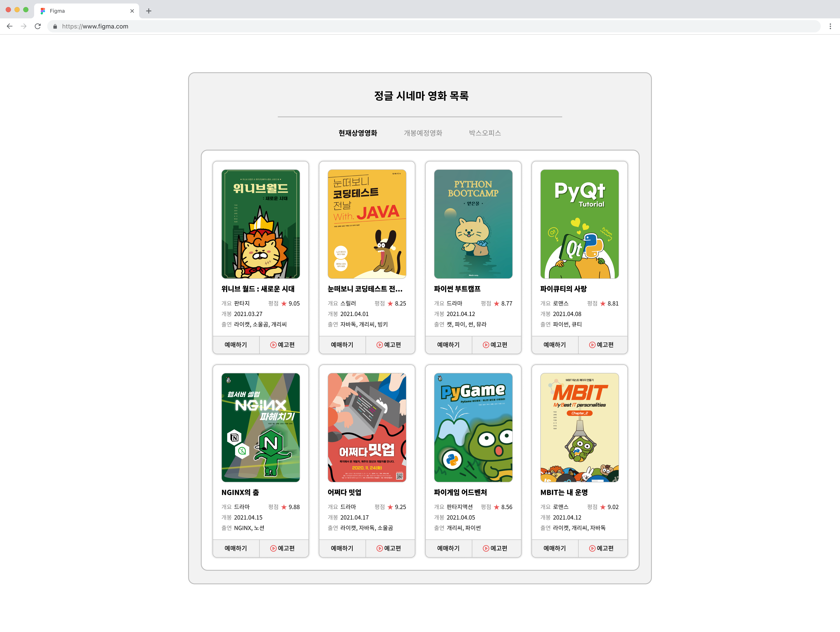The image size is (840, 632).
Task: Click 예매하기 for 어쩌다 밋업
Action: point(342,548)
